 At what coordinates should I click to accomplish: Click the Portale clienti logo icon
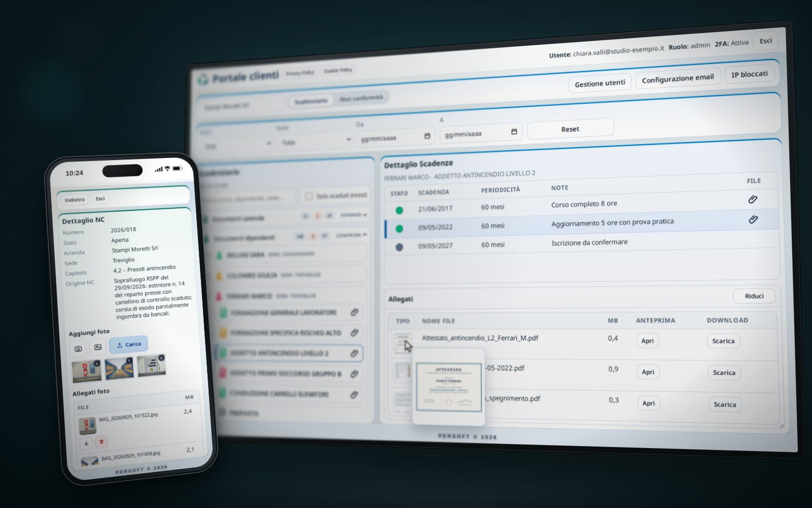coord(203,79)
